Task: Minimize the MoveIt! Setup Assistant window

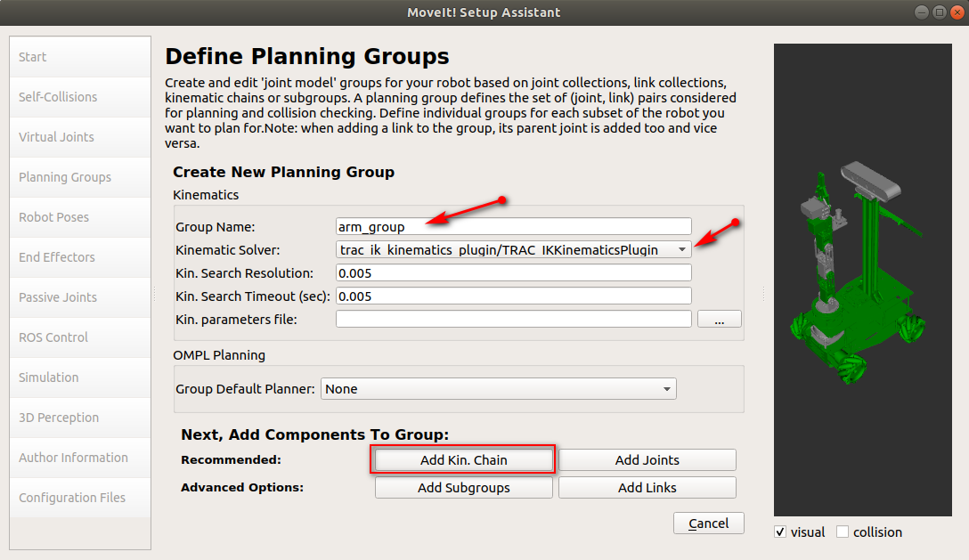Action: pyautogui.click(x=922, y=12)
